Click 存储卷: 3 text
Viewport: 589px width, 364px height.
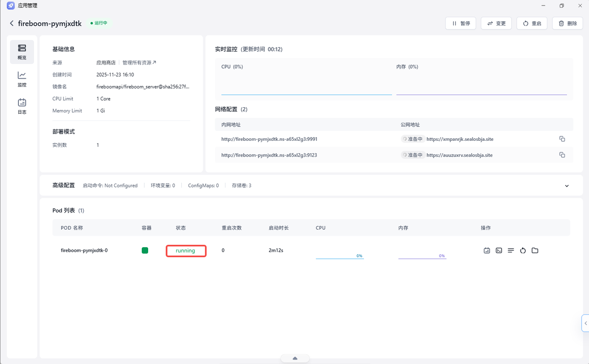tap(242, 185)
